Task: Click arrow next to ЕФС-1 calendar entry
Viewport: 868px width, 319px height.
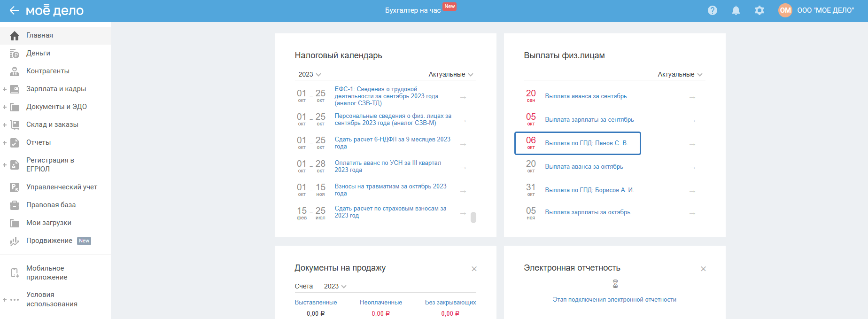Action: tap(463, 97)
